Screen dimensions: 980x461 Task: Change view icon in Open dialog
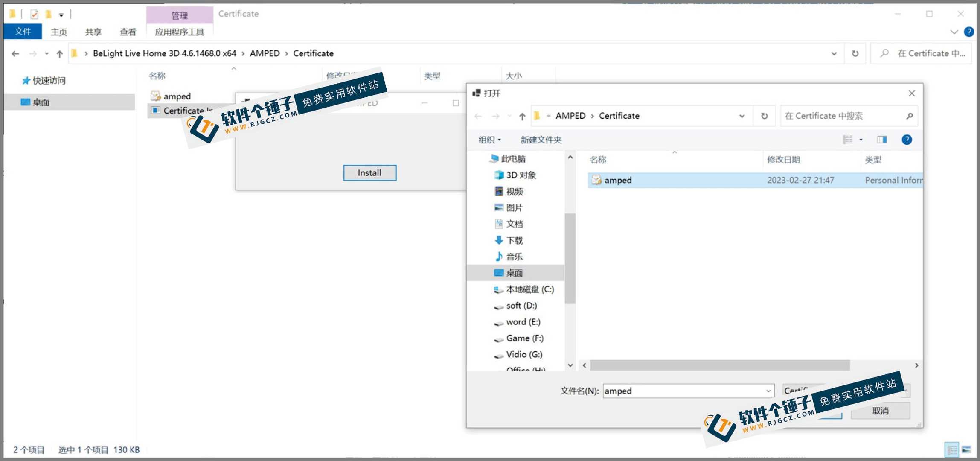pyautogui.click(x=848, y=140)
